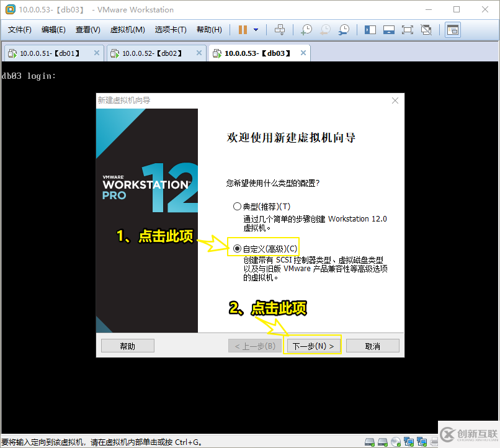Enter full screen mode icon
Screen dimensions: 500x448
[x=407, y=30]
